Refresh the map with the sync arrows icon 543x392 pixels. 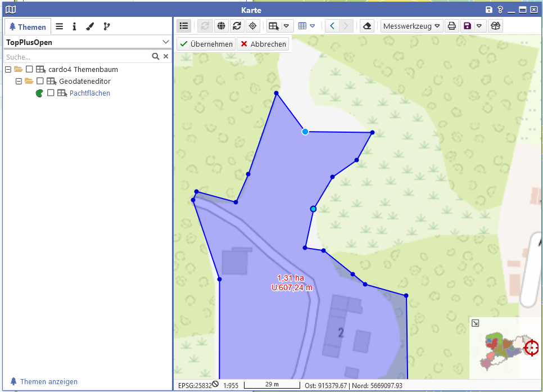click(237, 26)
